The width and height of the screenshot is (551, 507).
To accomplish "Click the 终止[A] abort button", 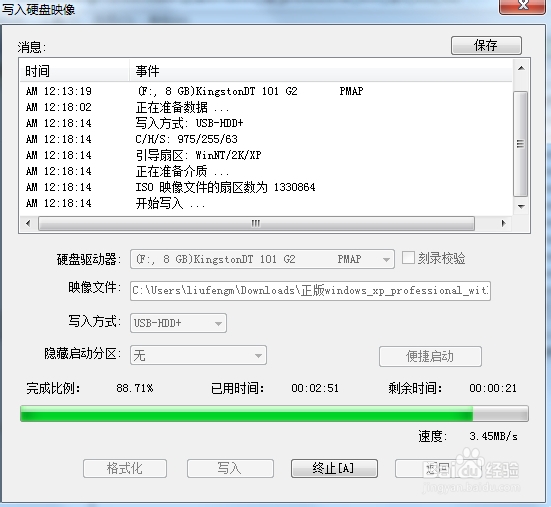I will pyautogui.click(x=334, y=468).
